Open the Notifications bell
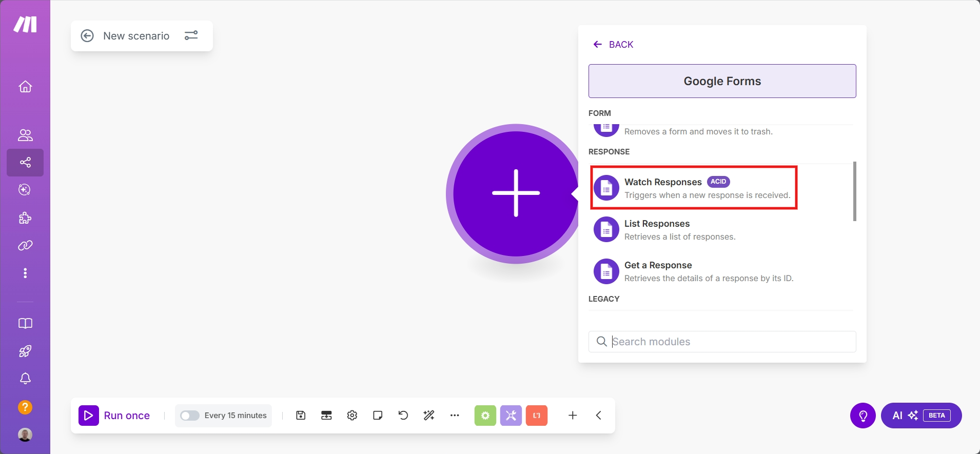980x454 pixels. pyautogui.click(x=25, y=379)
